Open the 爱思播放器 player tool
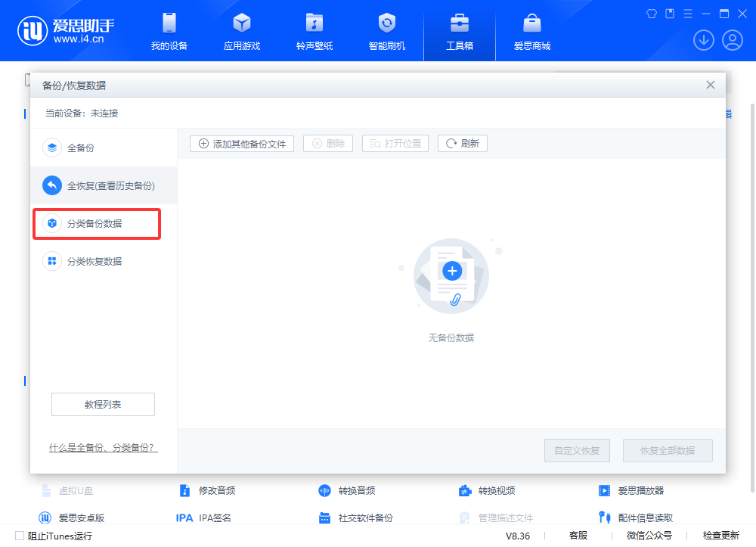The image size is (756, 547). click(634, 490)
